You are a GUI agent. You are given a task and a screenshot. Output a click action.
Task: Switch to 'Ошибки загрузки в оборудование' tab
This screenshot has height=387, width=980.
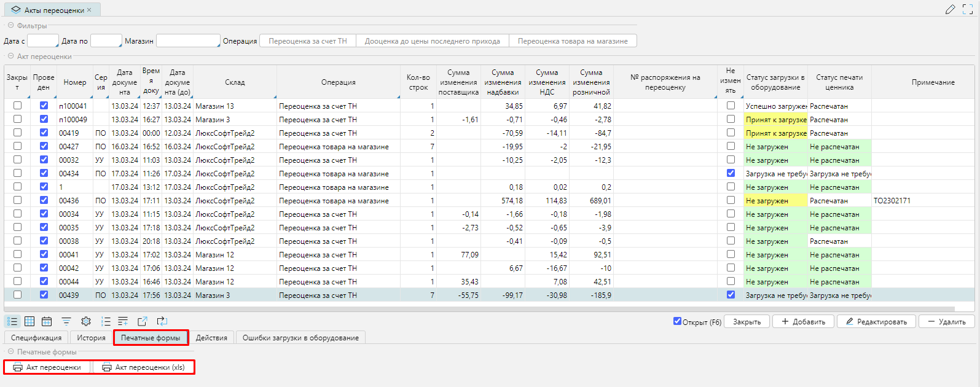[300, 338]
